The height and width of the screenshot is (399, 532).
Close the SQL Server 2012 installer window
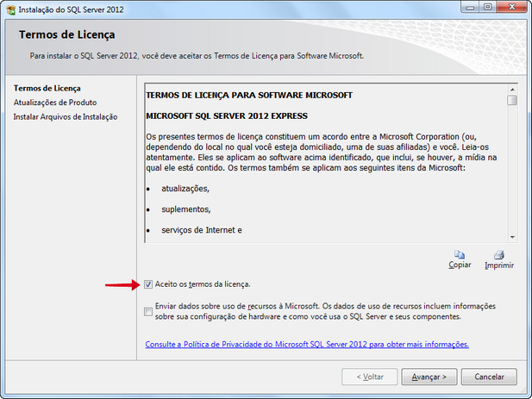512,7
